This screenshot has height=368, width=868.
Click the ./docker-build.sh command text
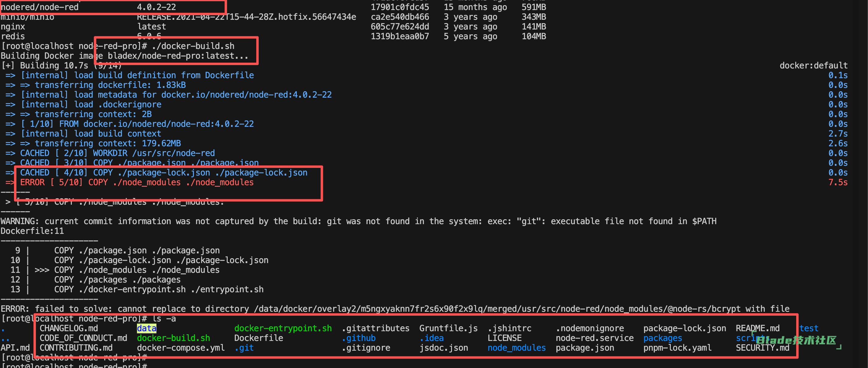pos(193,46)
